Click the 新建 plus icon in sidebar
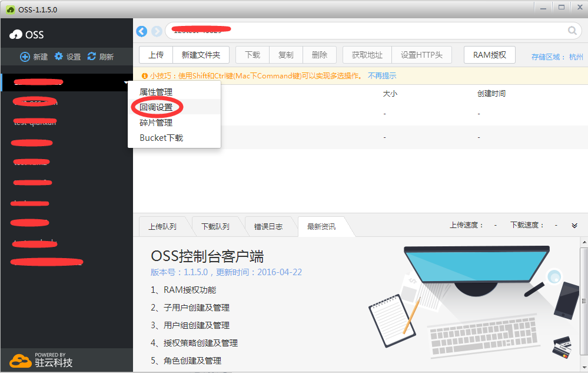The width and height of the screenshot is (588, 373). pyautogui.click(x=25, y=57)
